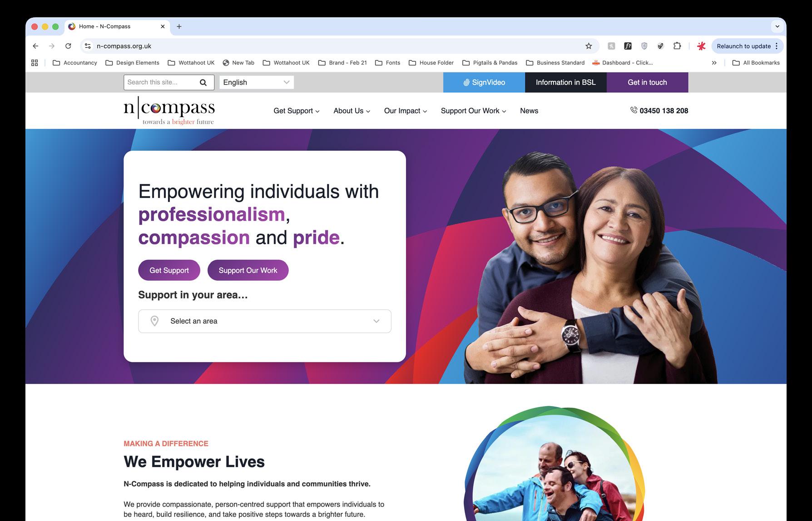Show hidden bookmarks with double chevron
This screenshot has width=812, height=521.
tap(714, 63)
